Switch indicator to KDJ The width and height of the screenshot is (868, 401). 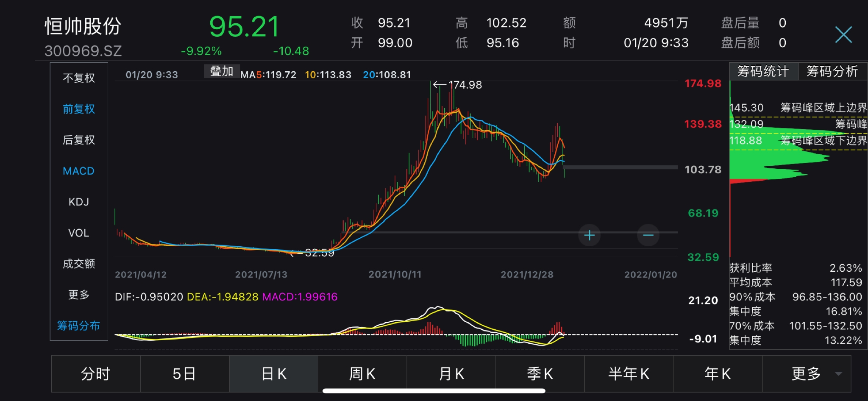[x=78, y=202]
